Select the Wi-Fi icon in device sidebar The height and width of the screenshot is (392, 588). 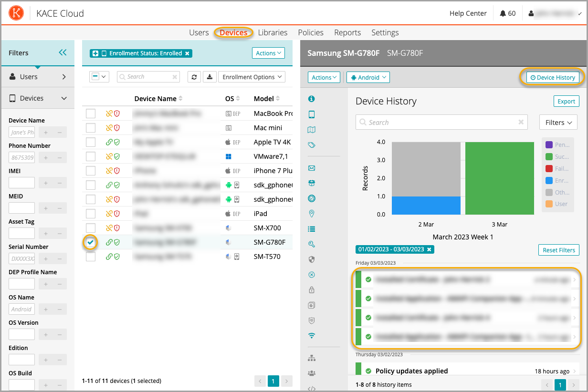(312, 336)
